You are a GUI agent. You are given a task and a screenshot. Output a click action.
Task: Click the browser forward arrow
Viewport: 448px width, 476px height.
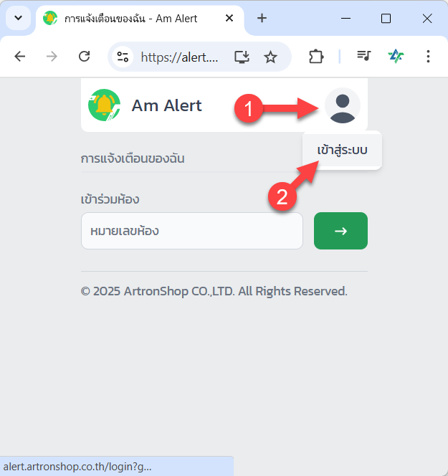[x=52, y=57]
